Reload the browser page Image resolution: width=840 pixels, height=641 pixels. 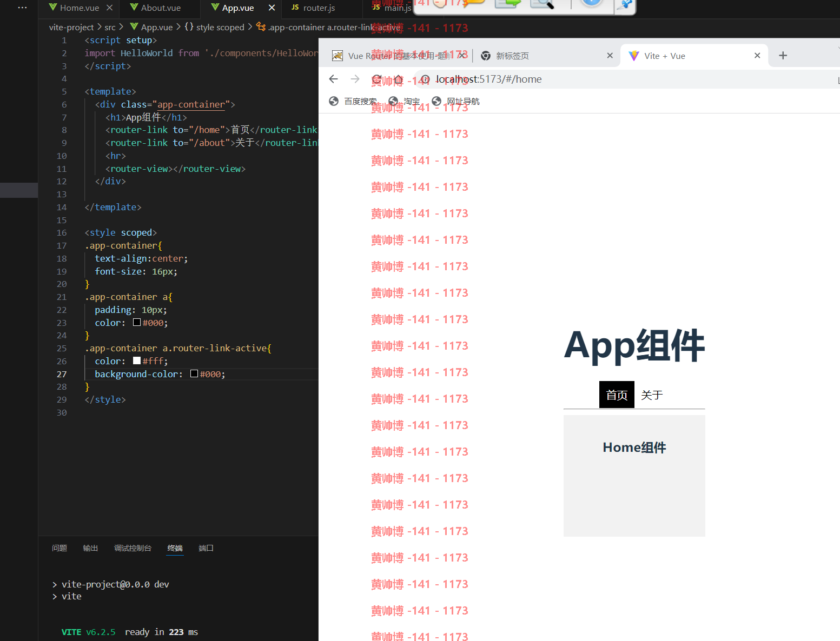click(377, 79)
